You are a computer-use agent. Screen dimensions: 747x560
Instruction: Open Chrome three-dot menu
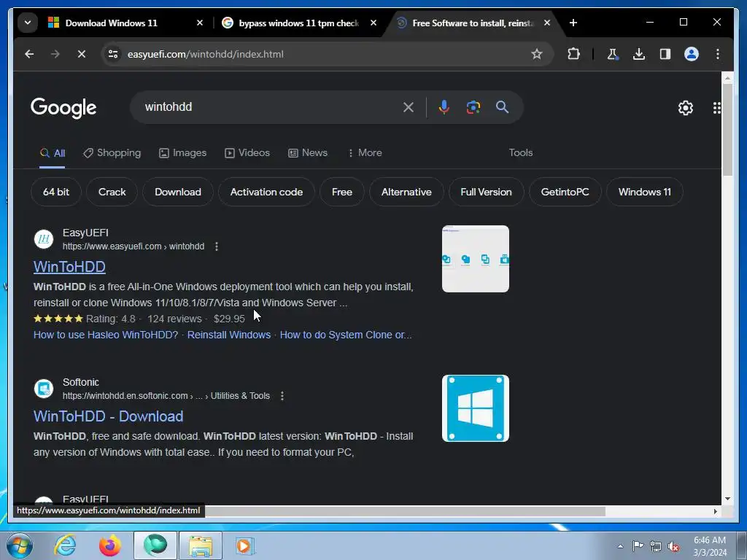point(718,54)
